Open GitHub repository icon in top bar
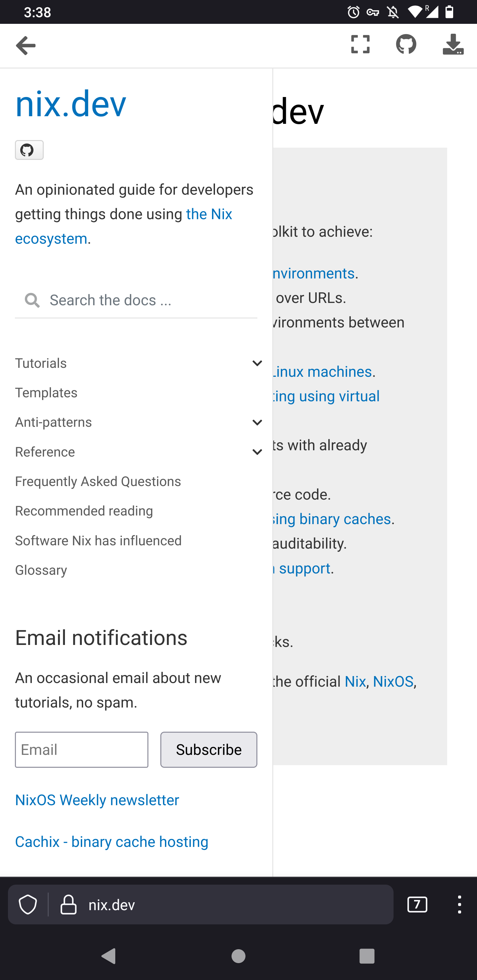The height and width of the screenshot is (980, 477). point(406,44)
